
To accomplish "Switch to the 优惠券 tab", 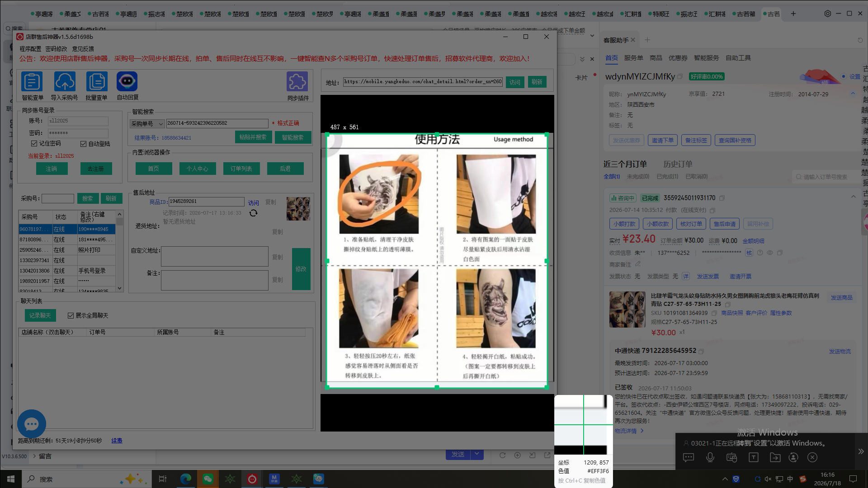I will 678,58.
